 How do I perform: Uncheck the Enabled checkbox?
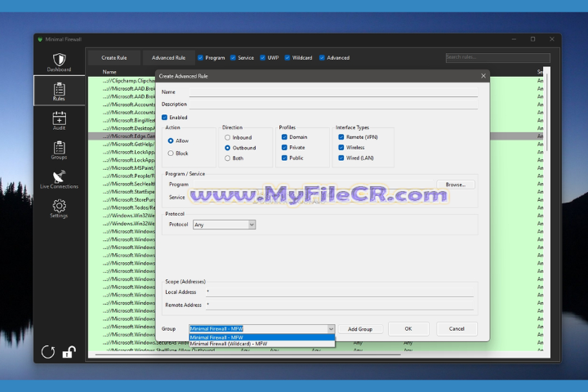(x=164, y=118)
